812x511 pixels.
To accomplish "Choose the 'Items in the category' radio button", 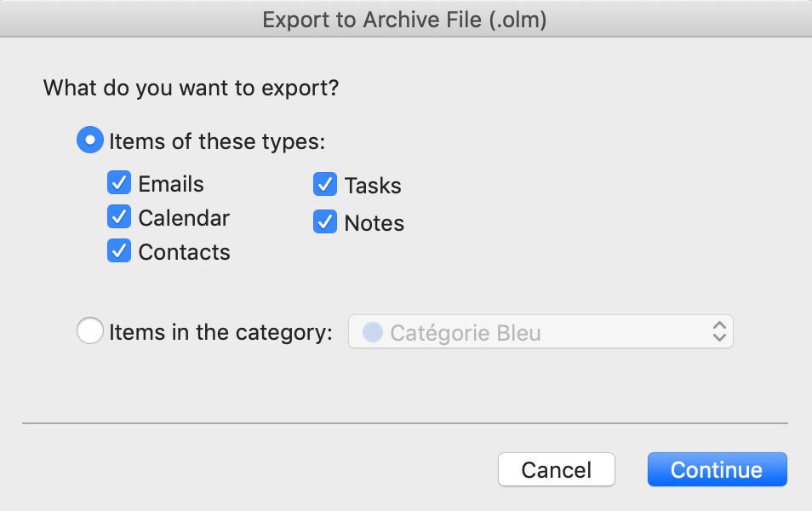I will [90, 330].
